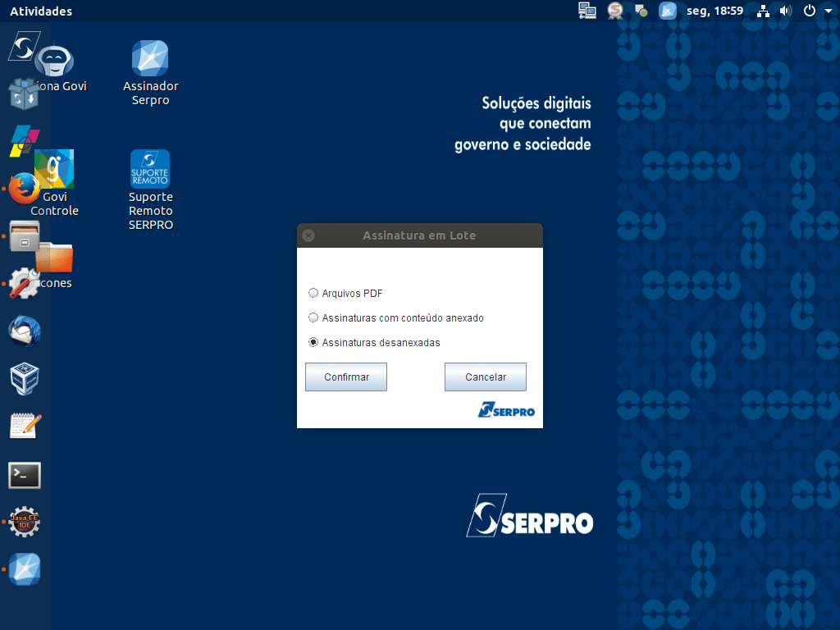Select the Arquivos PDF radio option

pos(313,293)
